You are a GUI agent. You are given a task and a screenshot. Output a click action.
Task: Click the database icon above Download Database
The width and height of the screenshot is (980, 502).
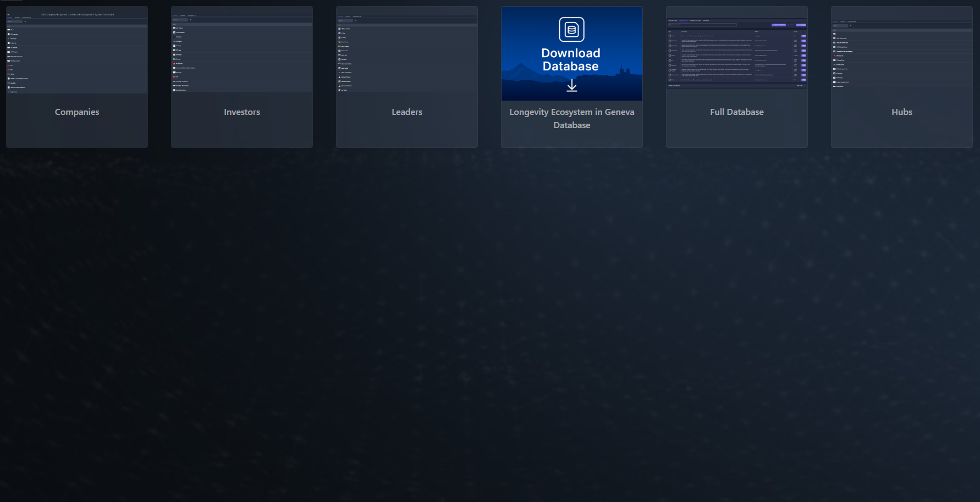[571, 30]
